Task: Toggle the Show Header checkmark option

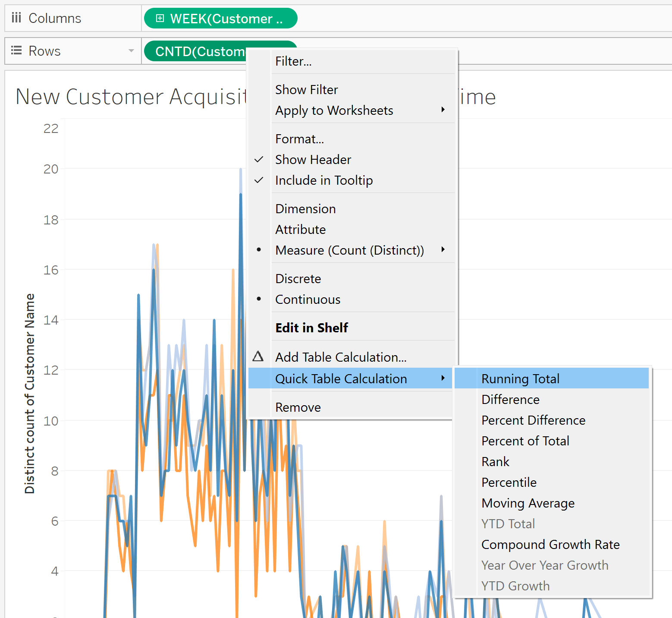Action: (x=313, y=160)
